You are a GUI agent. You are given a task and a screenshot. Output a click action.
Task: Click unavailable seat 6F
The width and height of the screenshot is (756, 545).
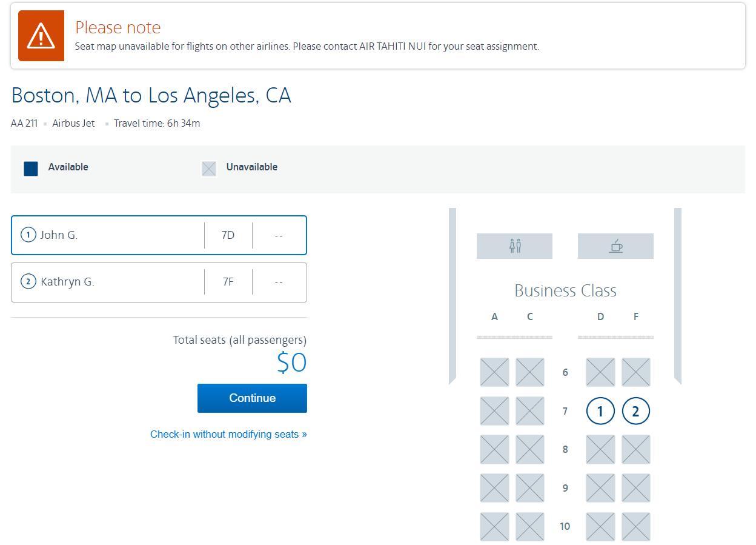coord(635,372)
